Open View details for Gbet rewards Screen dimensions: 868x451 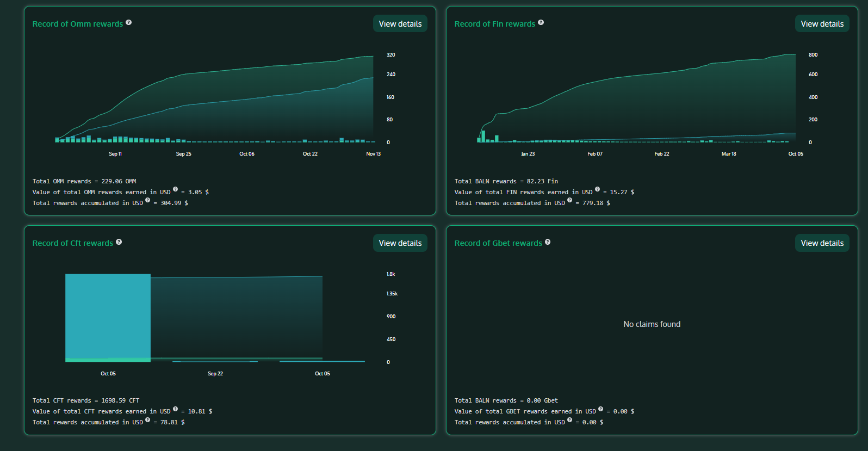pos(822,243)
